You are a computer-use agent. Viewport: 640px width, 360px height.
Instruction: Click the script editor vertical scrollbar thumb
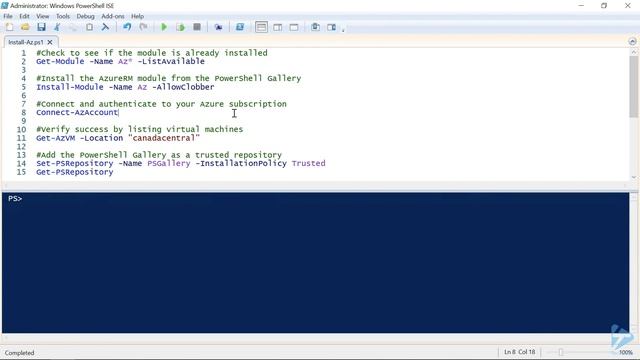(633, 86)
